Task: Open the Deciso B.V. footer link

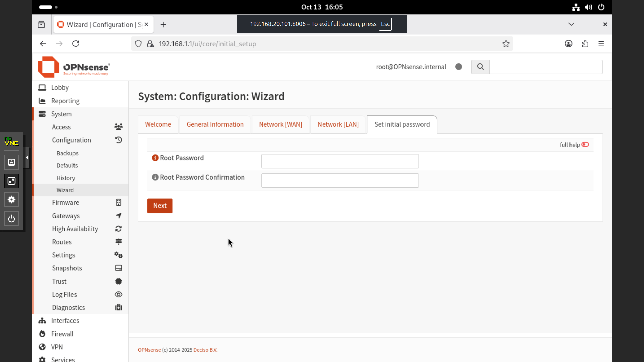Action: (205, 350)
